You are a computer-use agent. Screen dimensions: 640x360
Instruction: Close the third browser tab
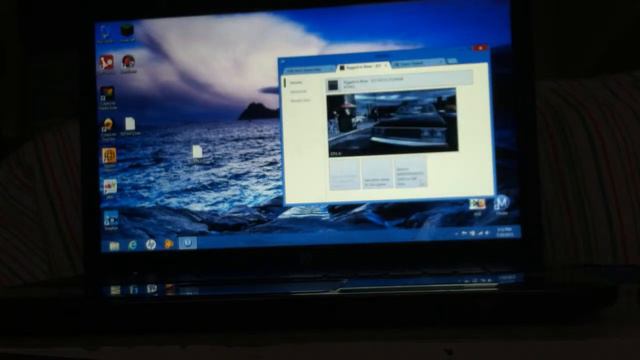point(440,62)
